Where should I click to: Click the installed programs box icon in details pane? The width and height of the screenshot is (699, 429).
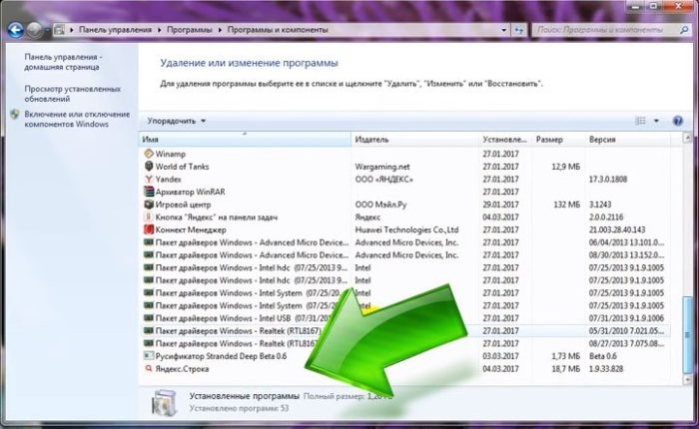[163, 402]
